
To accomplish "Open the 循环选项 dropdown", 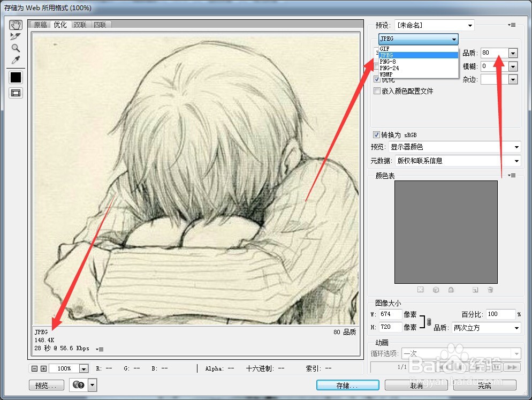I will [461, 353].
